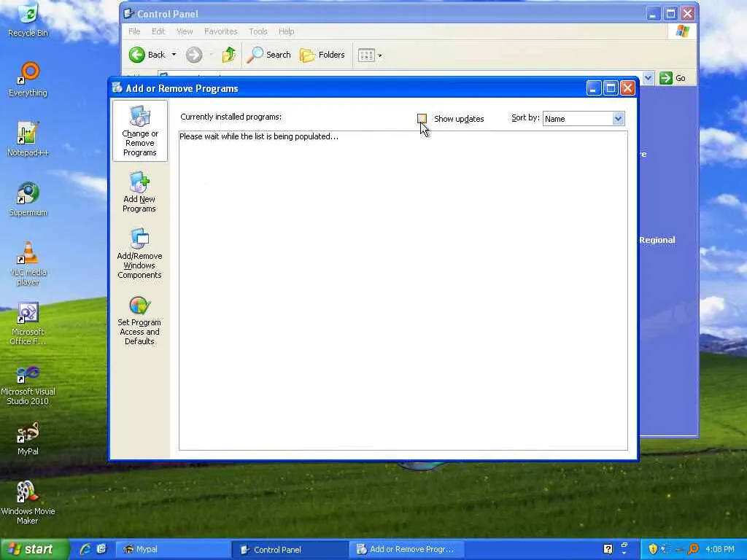Switch to Control Panel taskbar button
Screen dimensions: 747x560
290,550
